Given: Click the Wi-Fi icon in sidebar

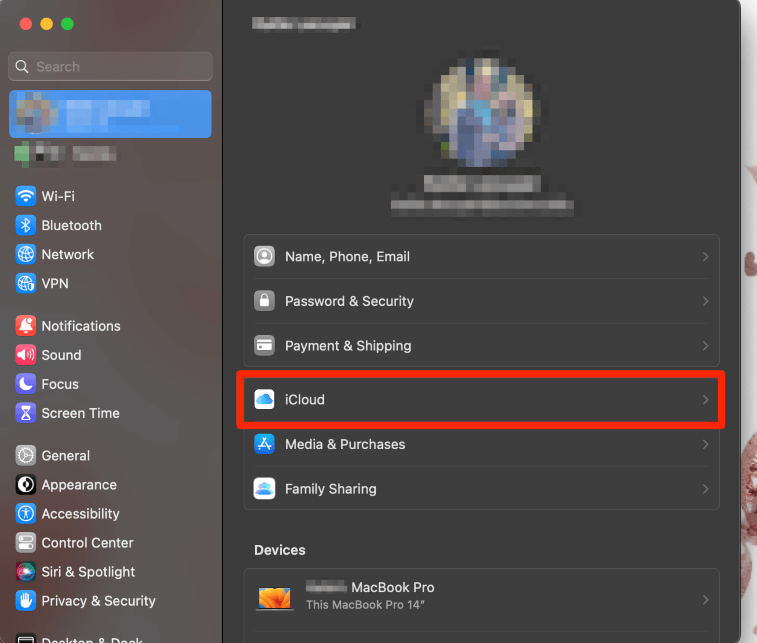Looking at the screenshot, I should click(x=25, y=196).
